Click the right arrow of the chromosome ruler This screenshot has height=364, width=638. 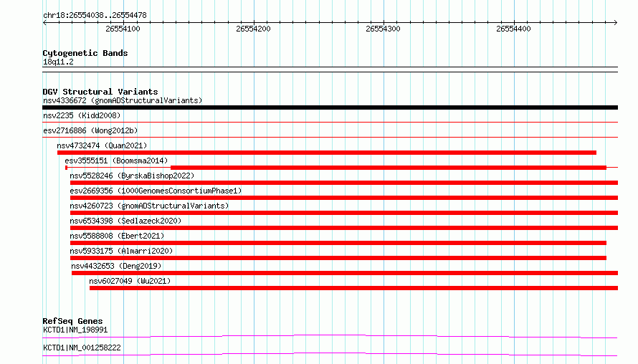[x=615, y=23]
